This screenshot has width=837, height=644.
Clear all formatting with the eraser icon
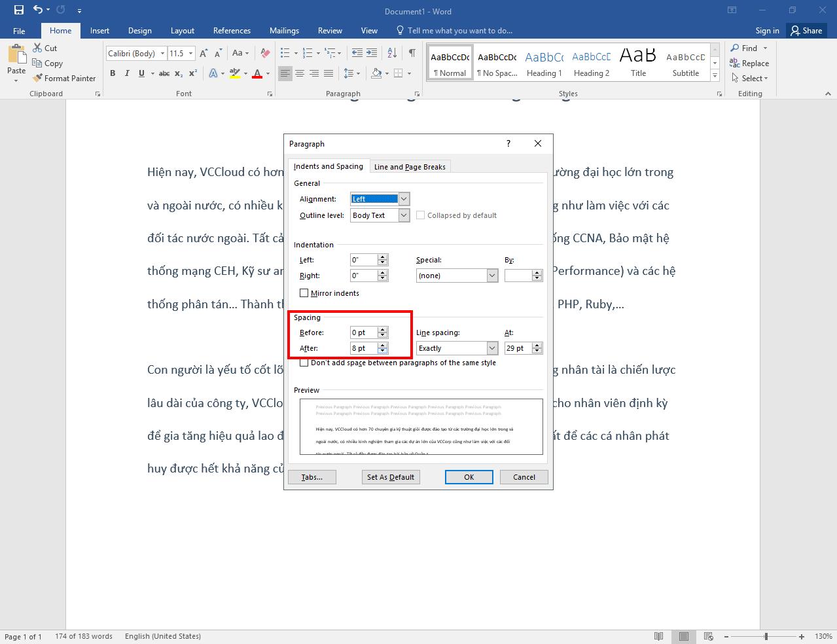pyautogui.click(x=265, y=53)
